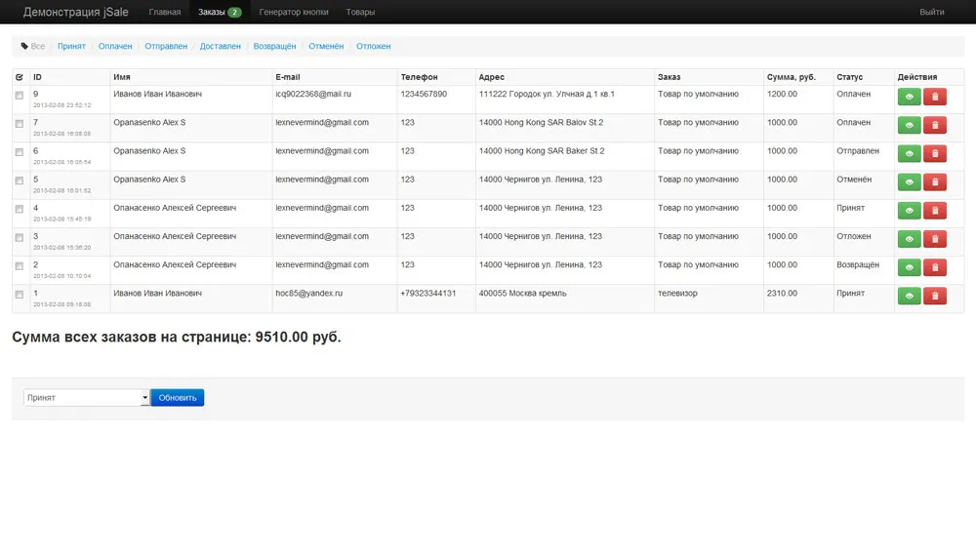Click green view icon for order 9

click(x=909, y=97)
